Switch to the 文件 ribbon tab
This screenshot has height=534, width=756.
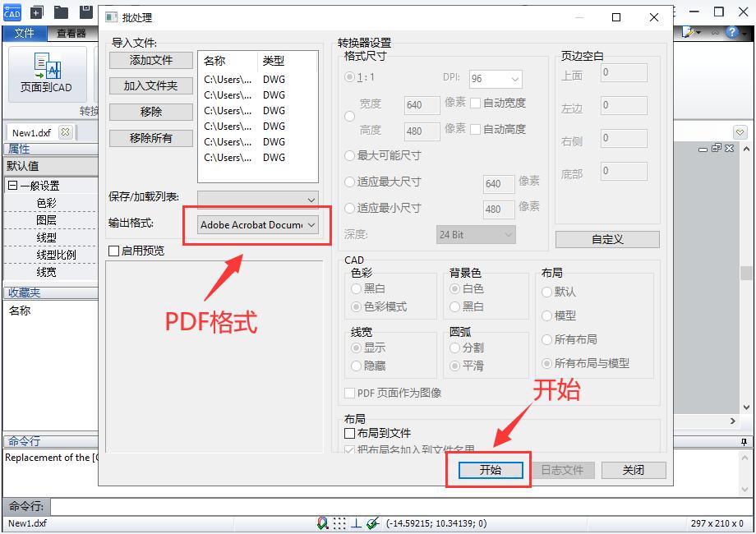click(25, 34)
